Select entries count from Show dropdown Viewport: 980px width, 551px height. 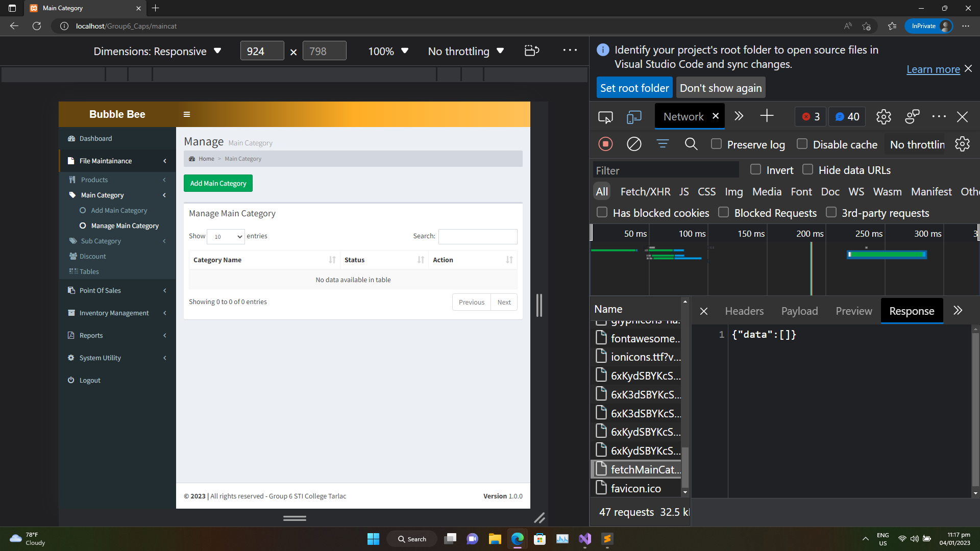[x=226, y=236]
